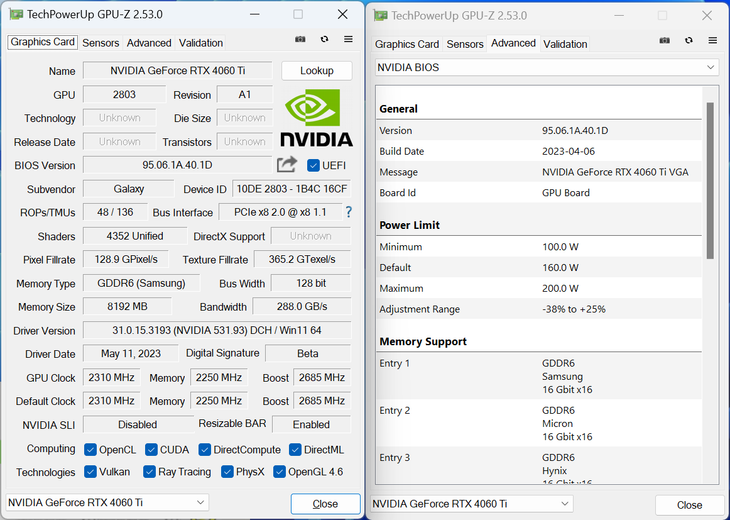Viewport: 730px width, 520px height.
Task: Click the Advanced panel vertical scrollbar thumb
Action: tap(710, 180)
